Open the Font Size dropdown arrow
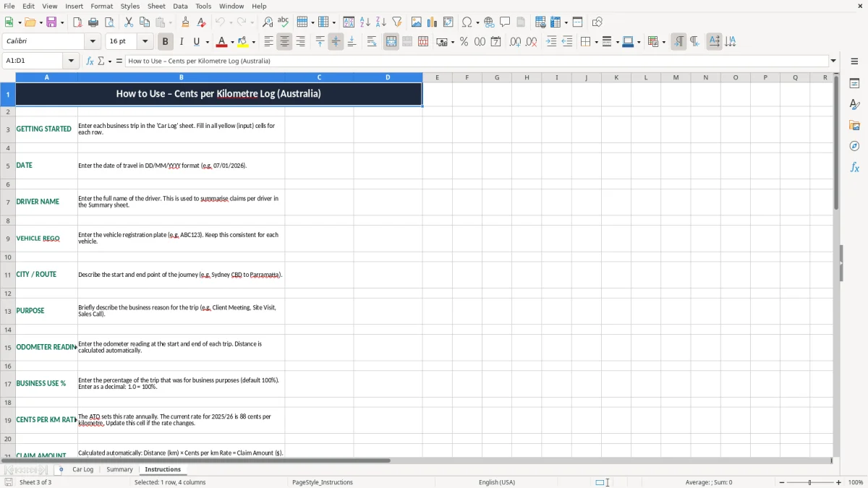The width and height of the screenshot is (868, 488). click(x=145, y=42)
